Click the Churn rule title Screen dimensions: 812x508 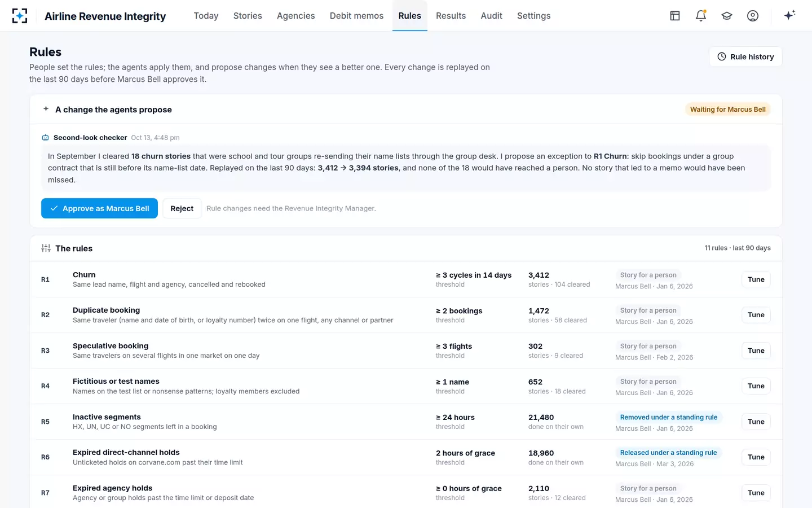84,275
